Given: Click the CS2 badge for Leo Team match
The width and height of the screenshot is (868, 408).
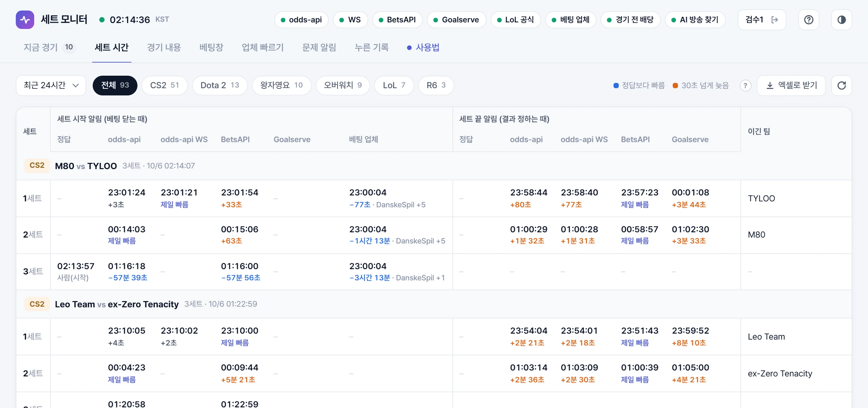Looking at the screenshot, I should pyautogui.click(x=37, y=304).
